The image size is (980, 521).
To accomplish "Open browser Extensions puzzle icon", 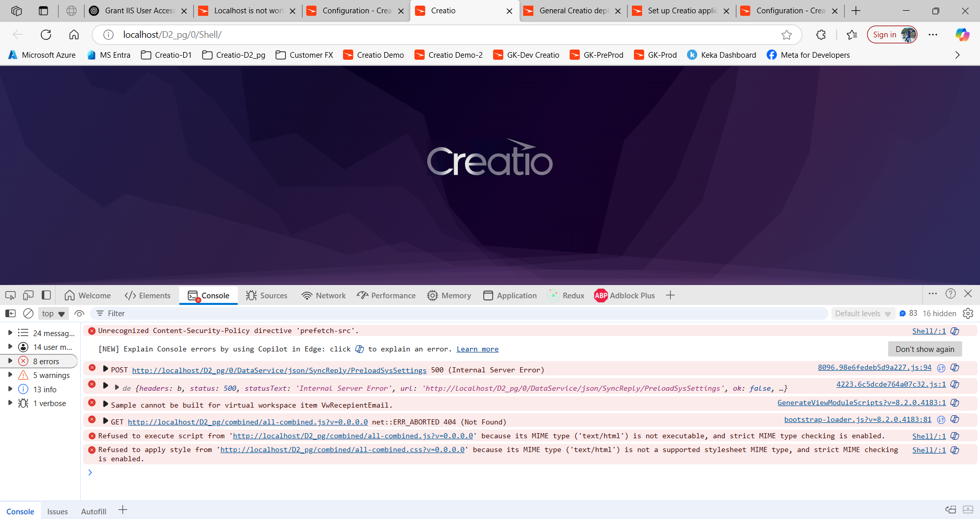I will [x=821, y=35].
